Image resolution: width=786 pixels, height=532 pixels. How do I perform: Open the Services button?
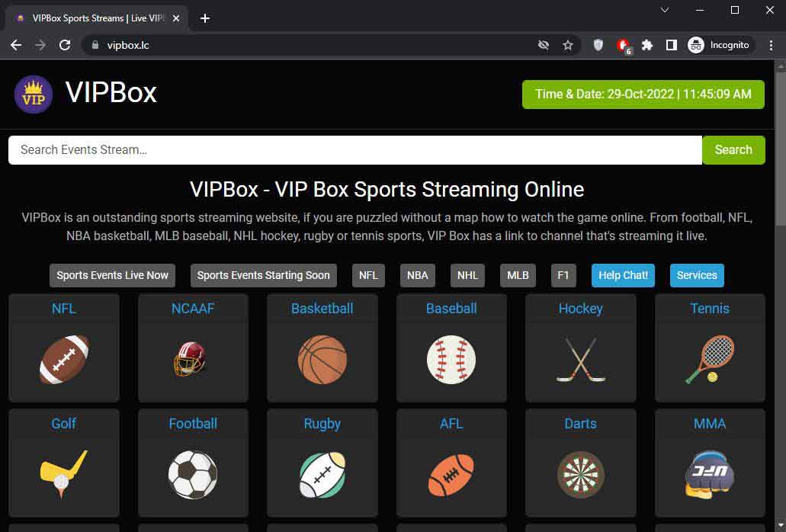coord(697,275)
